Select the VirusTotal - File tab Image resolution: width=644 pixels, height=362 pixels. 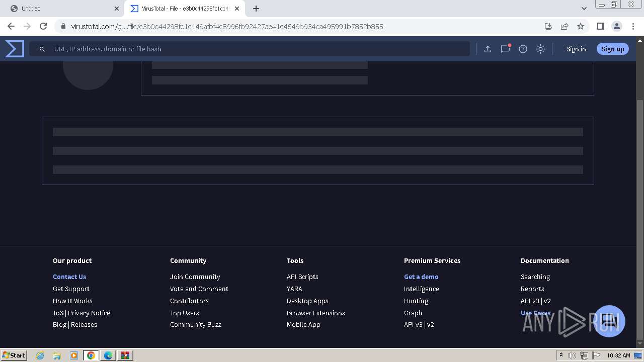(x=184, y=9)
